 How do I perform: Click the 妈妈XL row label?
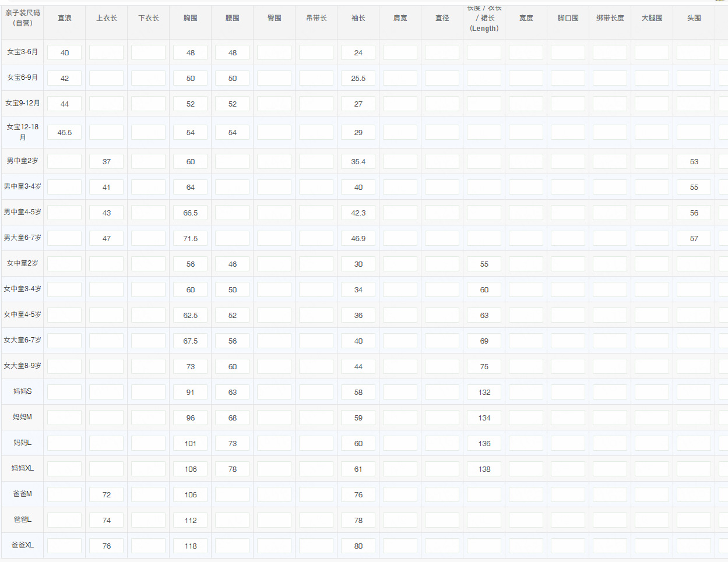[x=23, y=468]
